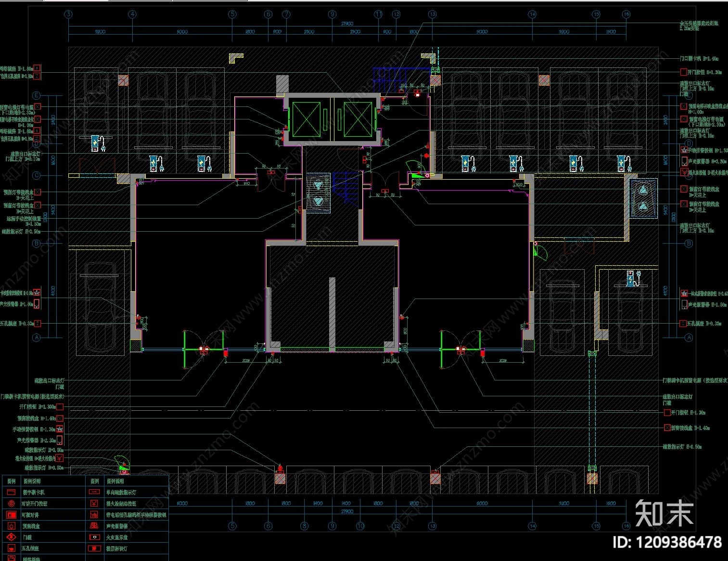Click the right elevator shaft in the core
728x561 pixels.
pyautogui.click(x=358, y=119)
